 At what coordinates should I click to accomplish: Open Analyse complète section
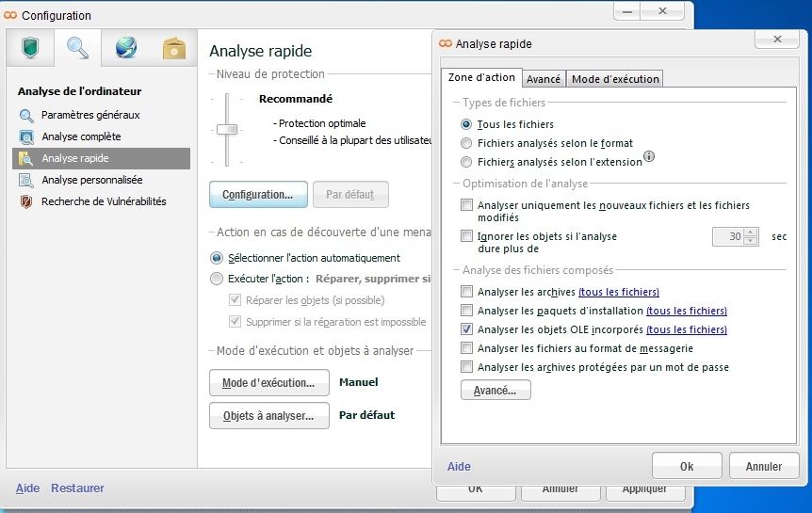coord(101,136)
